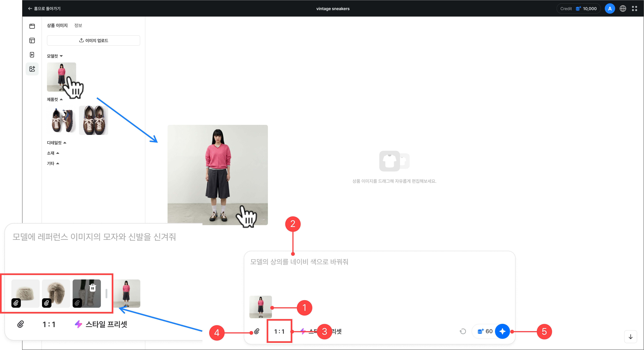The height and width of the screenshot is (350, 644).
Task: Click the paperclip badge on beige hat thumbnail
Action: point(16,303)
